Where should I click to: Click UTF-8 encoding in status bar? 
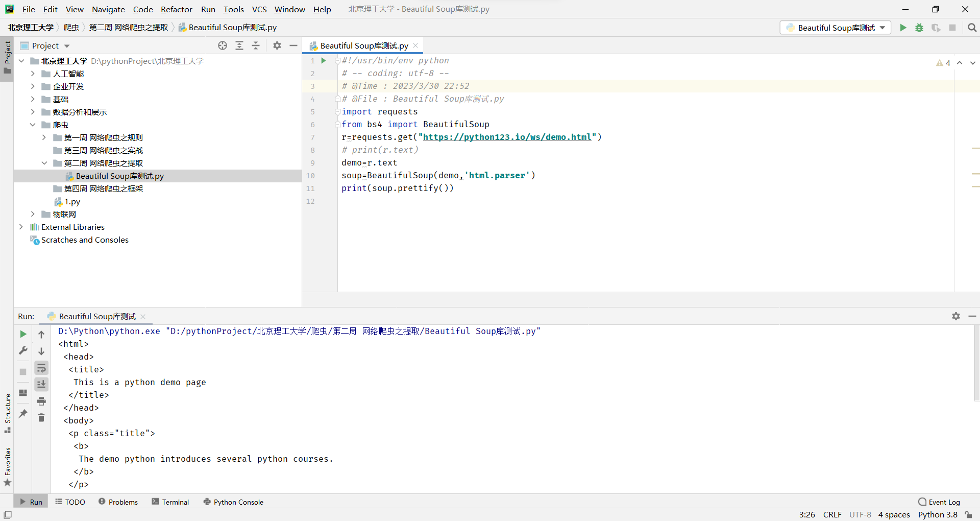860,515
